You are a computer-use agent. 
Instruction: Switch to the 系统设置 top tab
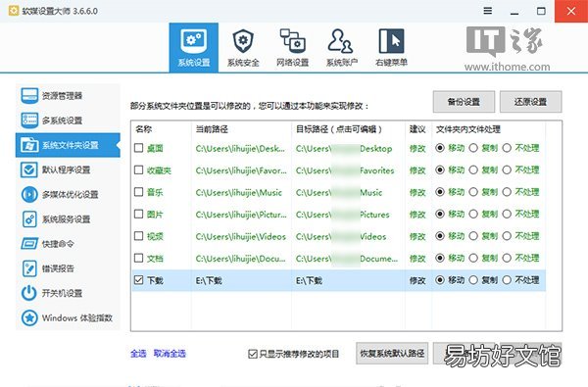pyautogui.click(x=193, y=47)
